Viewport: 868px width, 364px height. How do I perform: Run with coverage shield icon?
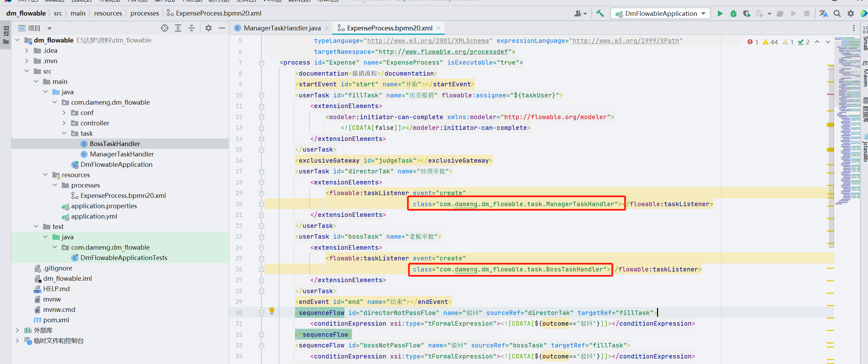(747, 13)
